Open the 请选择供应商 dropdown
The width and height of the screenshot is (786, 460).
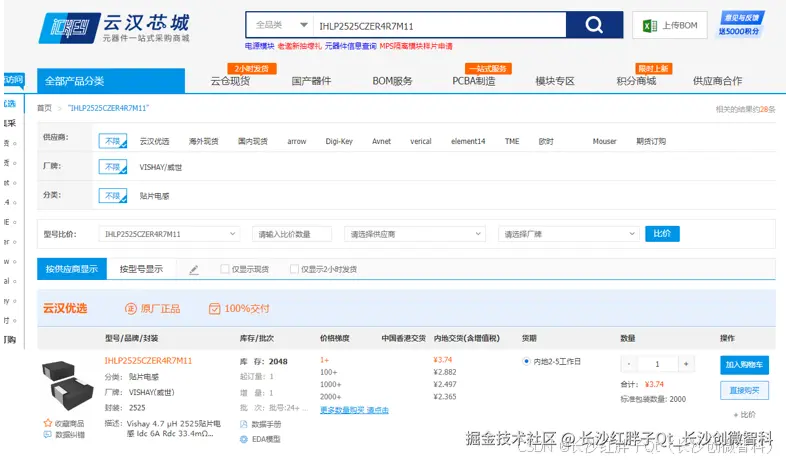[415, 234]
